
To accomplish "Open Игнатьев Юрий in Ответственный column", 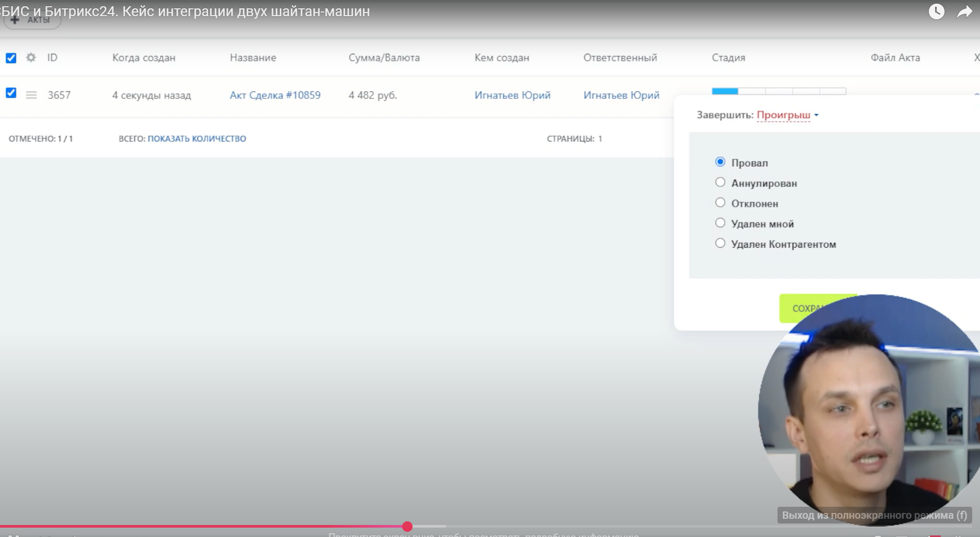I will [622, 95].
